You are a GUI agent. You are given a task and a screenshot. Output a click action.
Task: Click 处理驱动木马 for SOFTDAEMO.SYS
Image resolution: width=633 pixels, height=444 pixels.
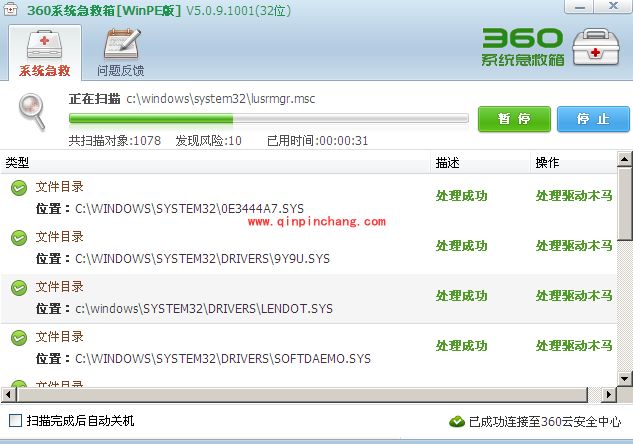[574, 346]
